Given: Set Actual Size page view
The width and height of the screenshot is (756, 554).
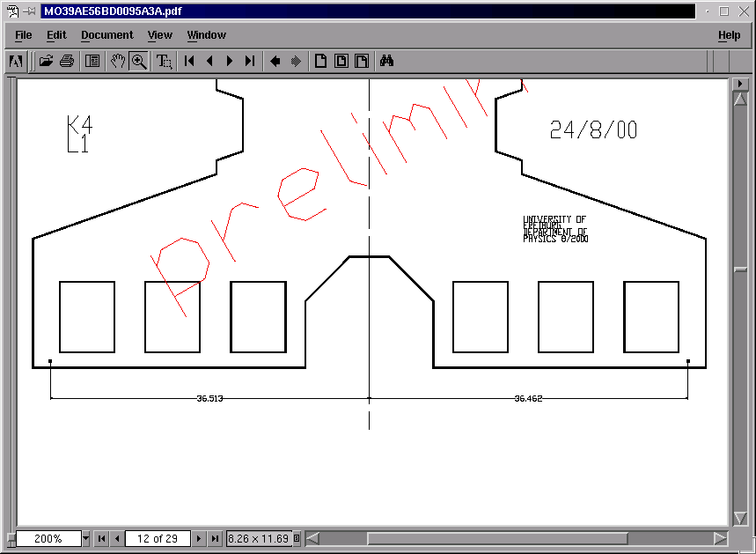Looking at the screenshot, I should tap(320, 62).
